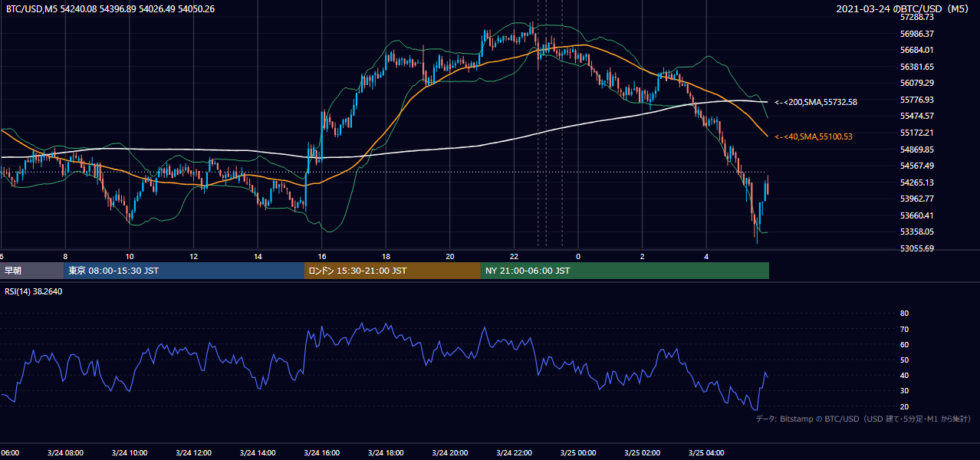980x460 pixels.
Task: Click the price axis label 54567.49
Action: tap(917, 166)
